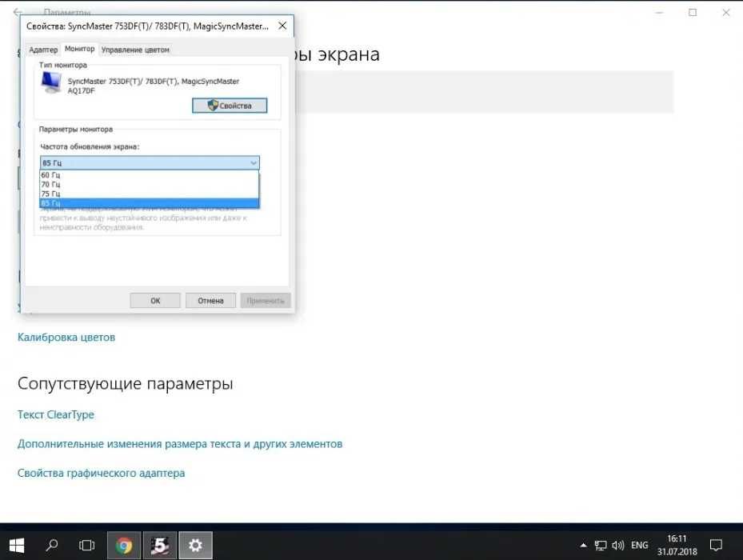The height and width of the screenshot is (560, 743).
Task: Click the monitor type computer icon
Action: 51,82
